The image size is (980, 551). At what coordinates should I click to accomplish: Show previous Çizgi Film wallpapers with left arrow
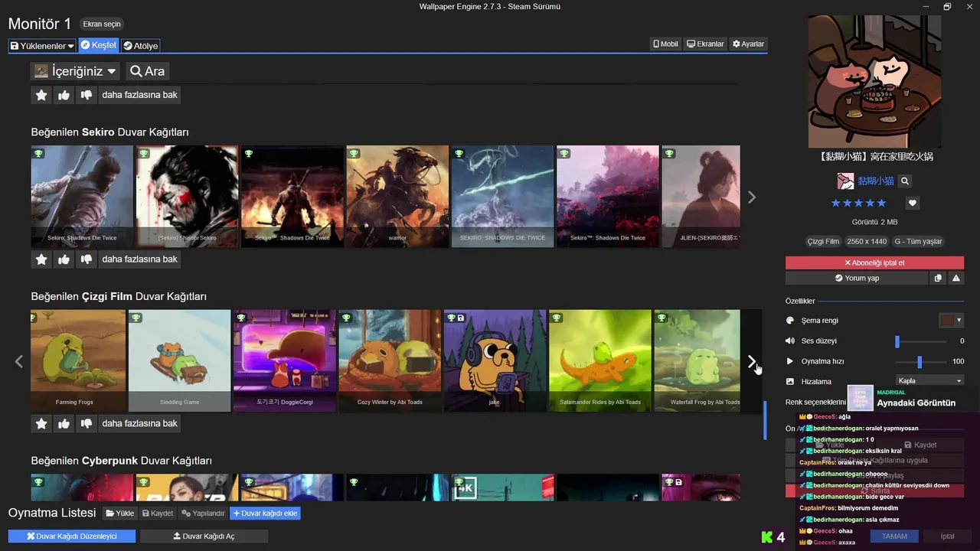coord(19,361)
